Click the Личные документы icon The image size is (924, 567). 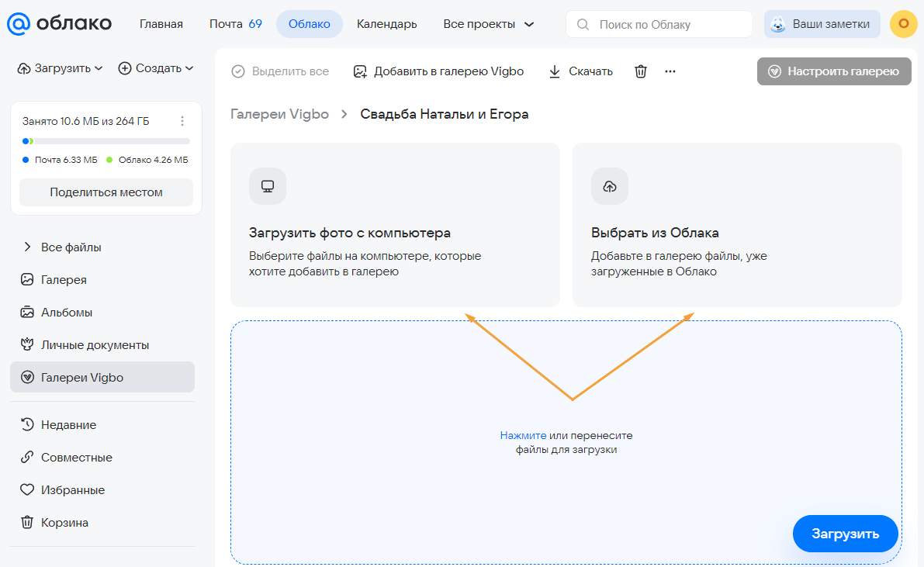(x=27, y=344)
